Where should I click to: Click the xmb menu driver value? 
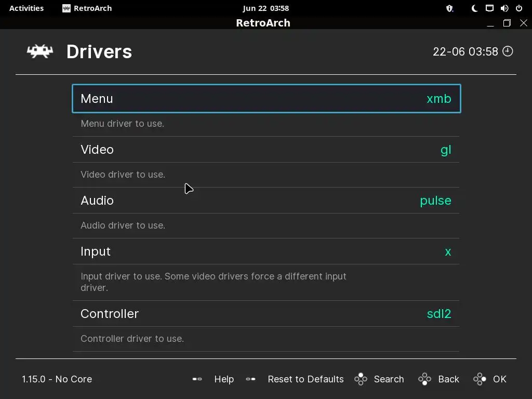point(439,99)
